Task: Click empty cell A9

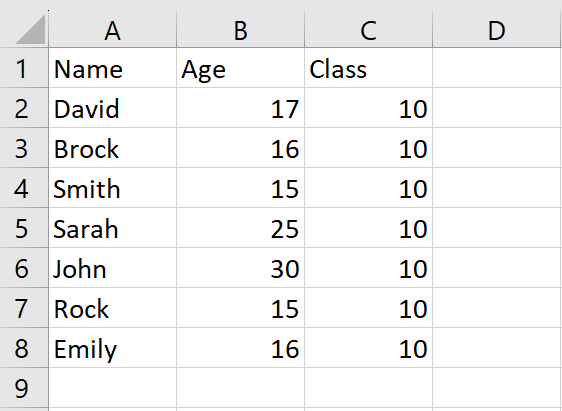Action: click(x=113, y=388)
